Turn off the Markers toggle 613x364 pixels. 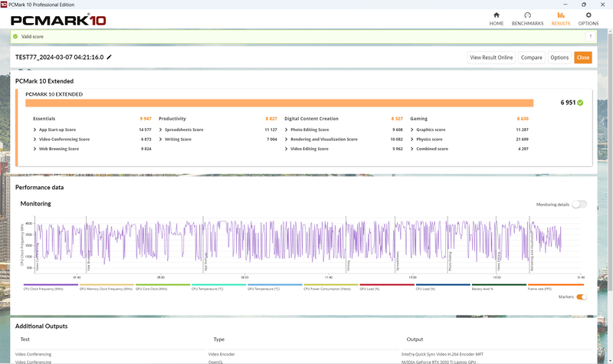click(582, 297)
